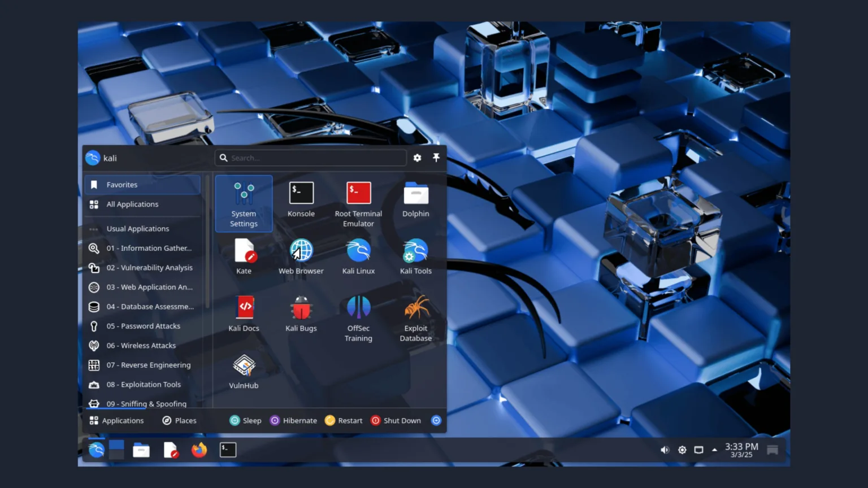
Task: Open System Settings from favorites
Action: pos(244,203)
